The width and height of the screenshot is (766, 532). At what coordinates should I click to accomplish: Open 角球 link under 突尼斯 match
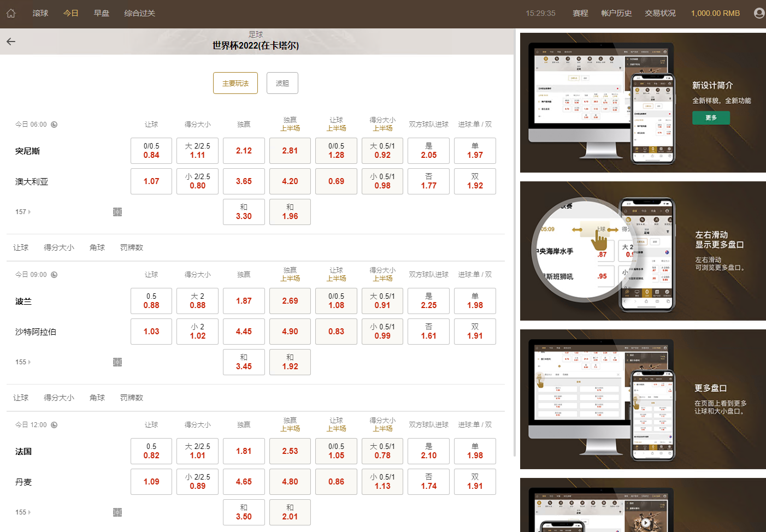click(x=97, y=247)
